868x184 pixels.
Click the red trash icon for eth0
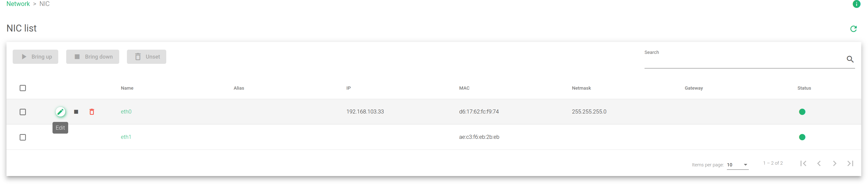click(x=92, y=112)
